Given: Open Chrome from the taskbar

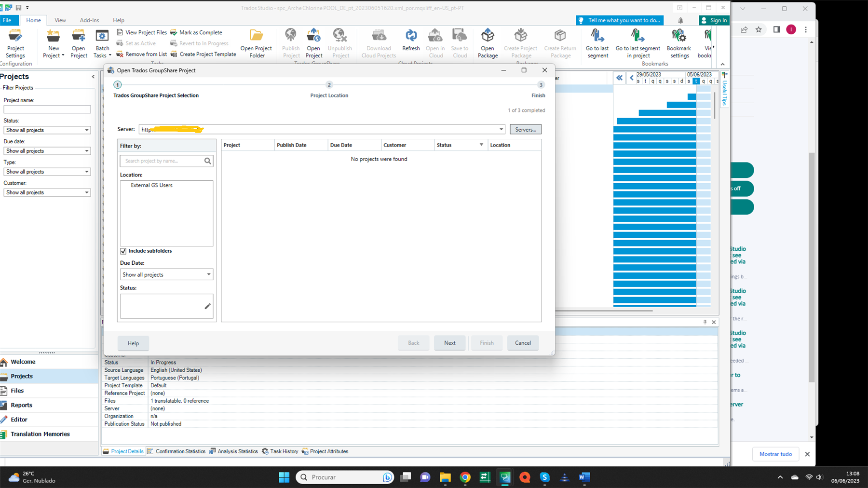Looking at the screenshot, I should [465, 477].
